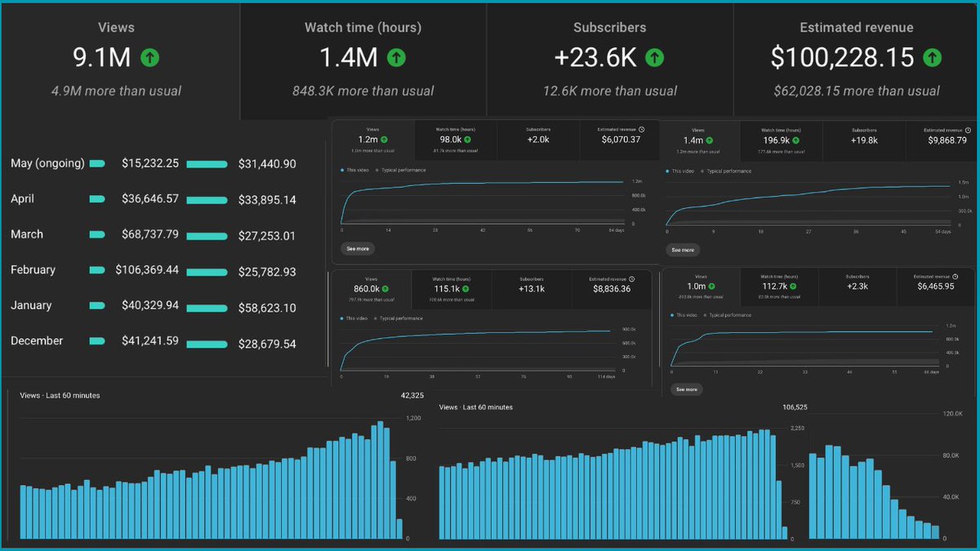Click the green up arrow beside 9.1M views
The width and height of the screenshot is (980, 551).
[x=149, y=58]
